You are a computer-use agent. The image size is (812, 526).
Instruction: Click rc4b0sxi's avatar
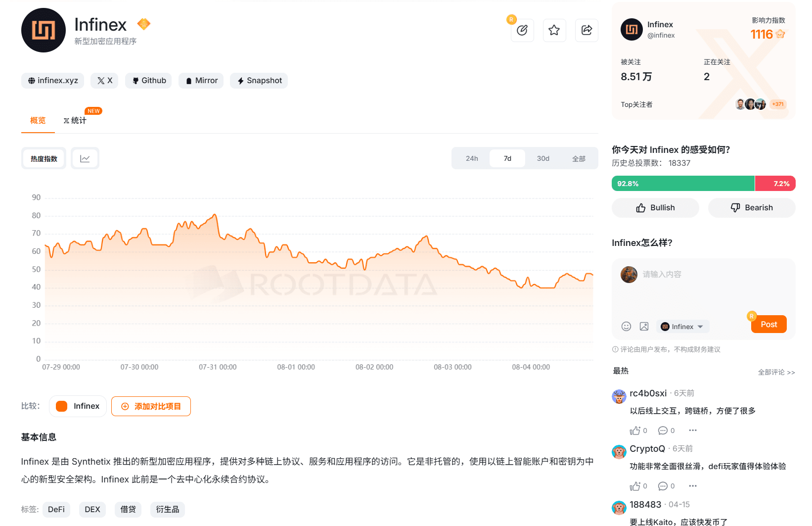(619, 397)
